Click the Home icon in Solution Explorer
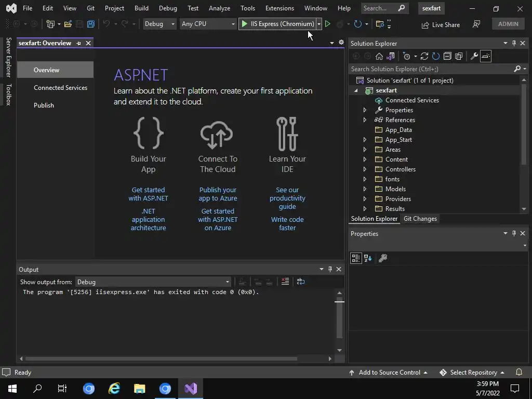The image size is (532, 399). (379, 56)
